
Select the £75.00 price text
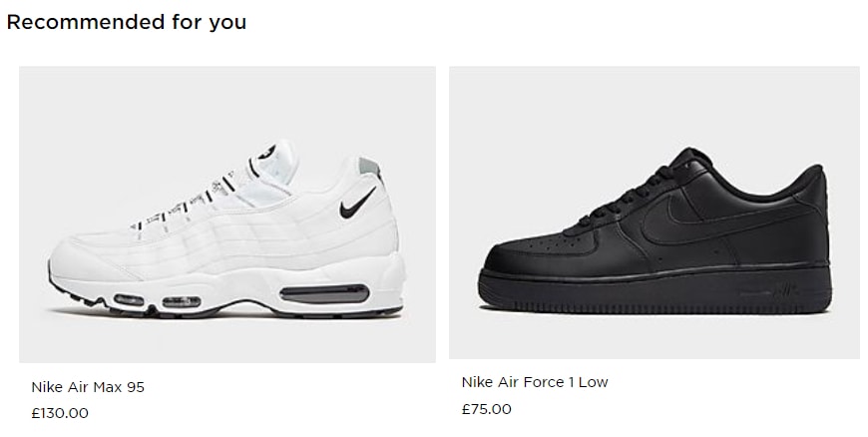tap(487, 409)
